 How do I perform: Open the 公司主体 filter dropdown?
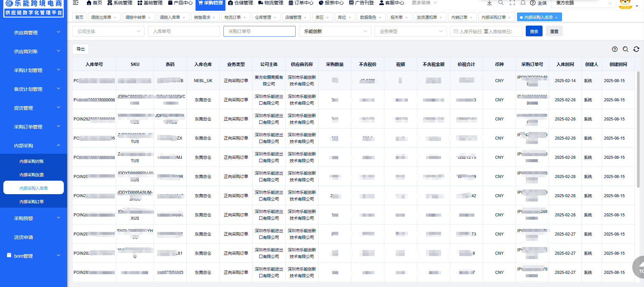click(109, 31)
